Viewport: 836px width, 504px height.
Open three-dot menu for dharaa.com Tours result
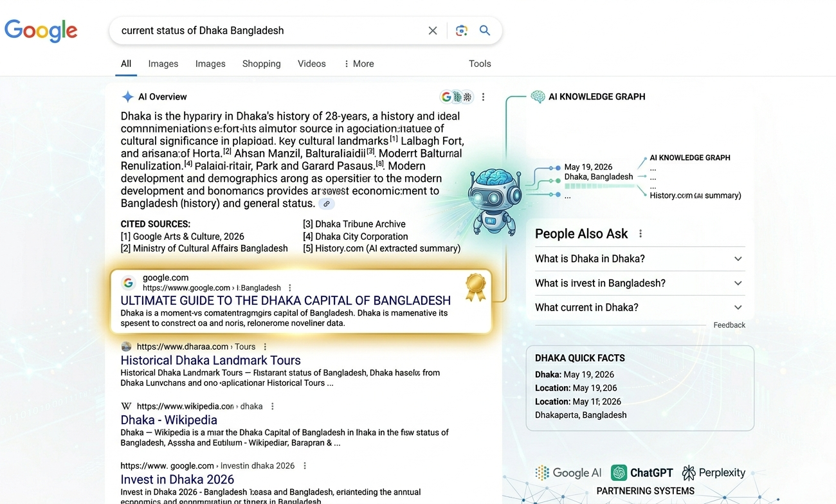[x=265, y=346]
